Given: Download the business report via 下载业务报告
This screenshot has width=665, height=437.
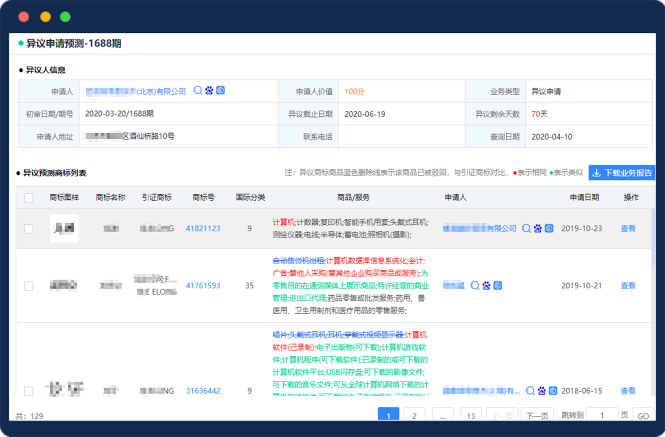Looking at the screenshot, I should click(622, 173).
